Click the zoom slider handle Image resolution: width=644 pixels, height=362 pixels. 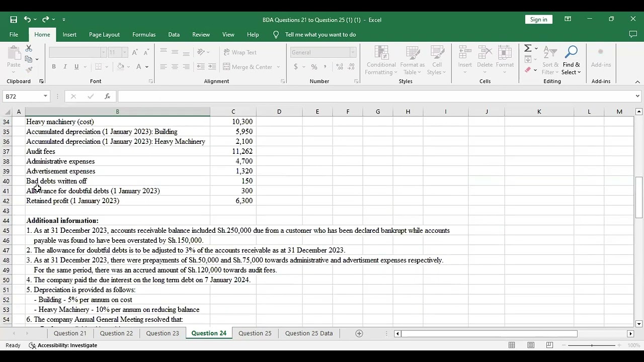592,345
